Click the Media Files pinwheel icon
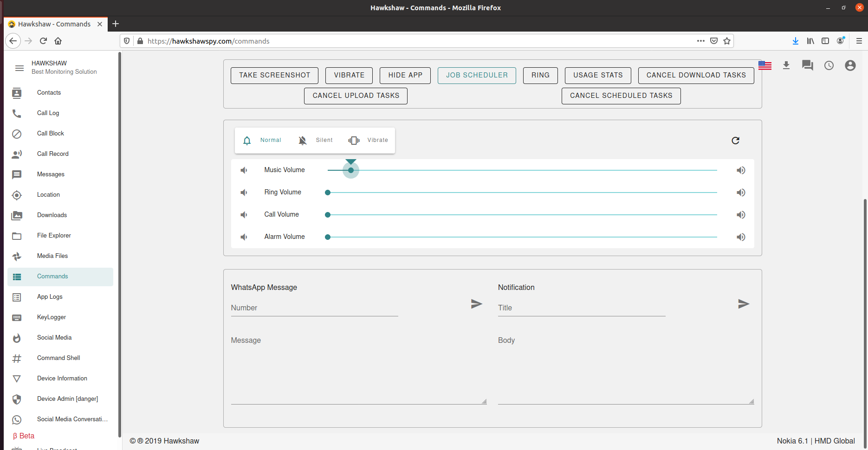Screen dimensions: 868x450 click(x=17, y=257)
